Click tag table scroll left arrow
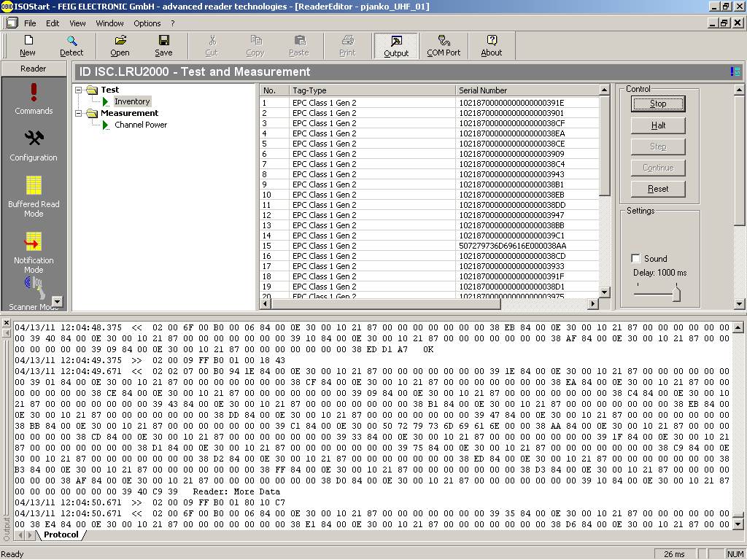Image resolution: width=747 pixels, height=560 pixels. pyautogui.click(x=266, y=304)
